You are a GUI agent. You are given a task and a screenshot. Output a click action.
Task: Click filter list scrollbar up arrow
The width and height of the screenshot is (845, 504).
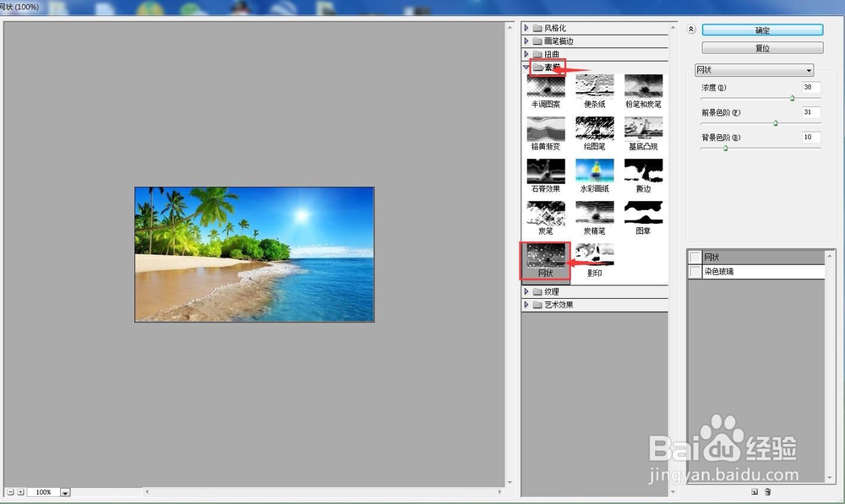click(x=673, y=27)
